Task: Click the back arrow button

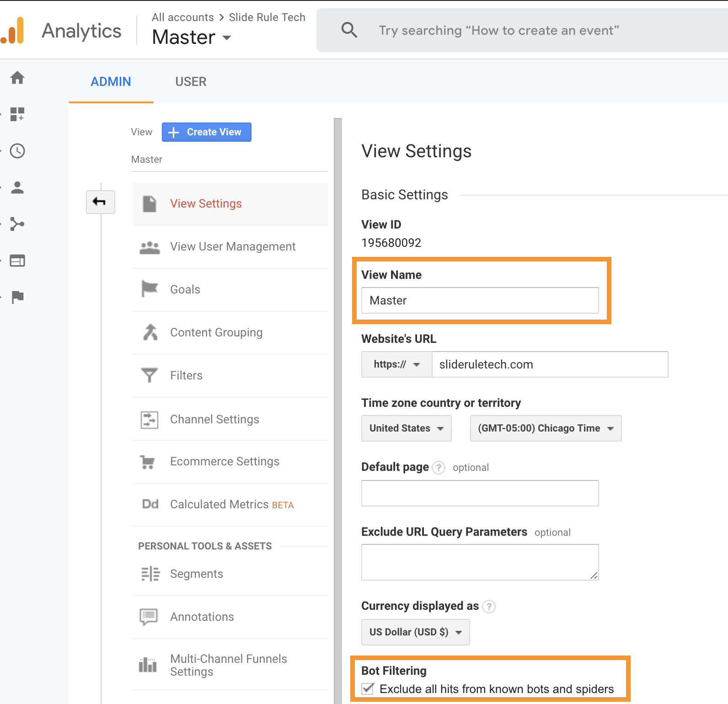Action: point(100,202)
